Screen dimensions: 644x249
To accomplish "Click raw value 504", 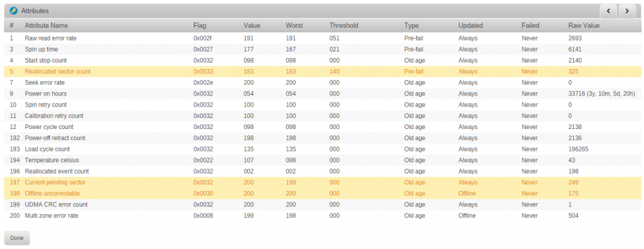I will [x=573, y=215].
